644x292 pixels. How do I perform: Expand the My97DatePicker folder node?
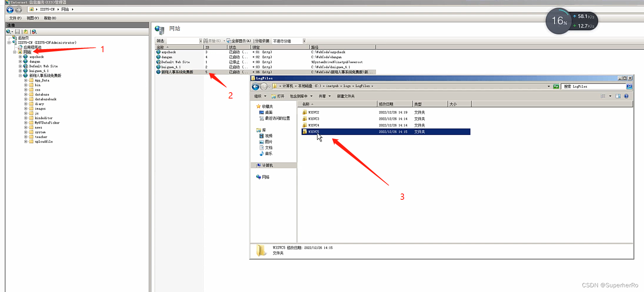[x=26, y=123]
